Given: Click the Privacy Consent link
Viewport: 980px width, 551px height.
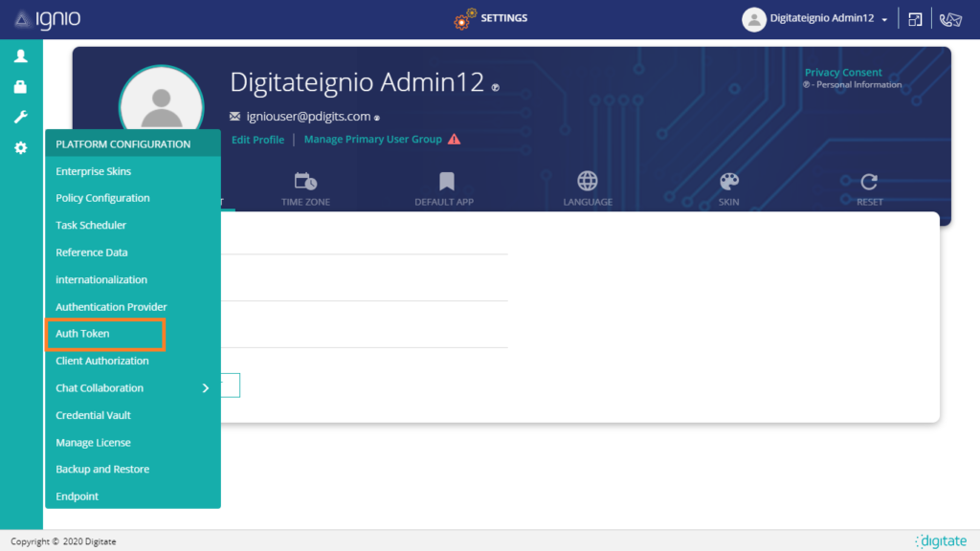Looking at the screenshot, I should [x=843, y=73].
